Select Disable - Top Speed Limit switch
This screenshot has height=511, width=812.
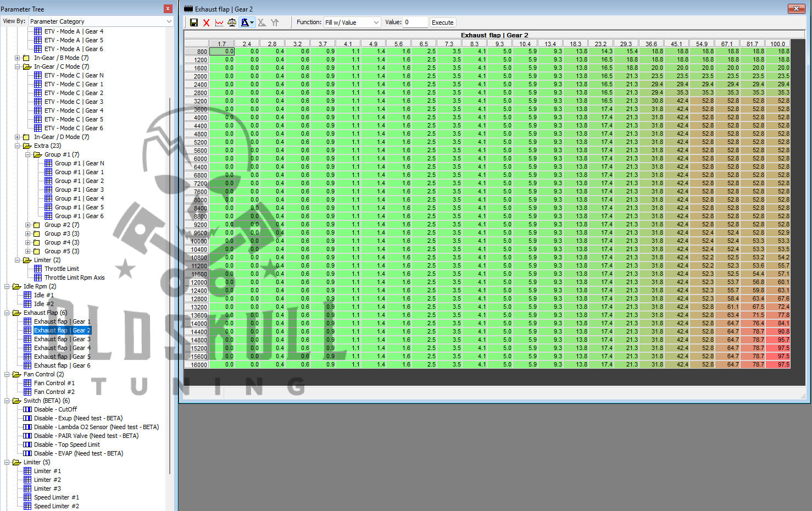pos(66,445)
